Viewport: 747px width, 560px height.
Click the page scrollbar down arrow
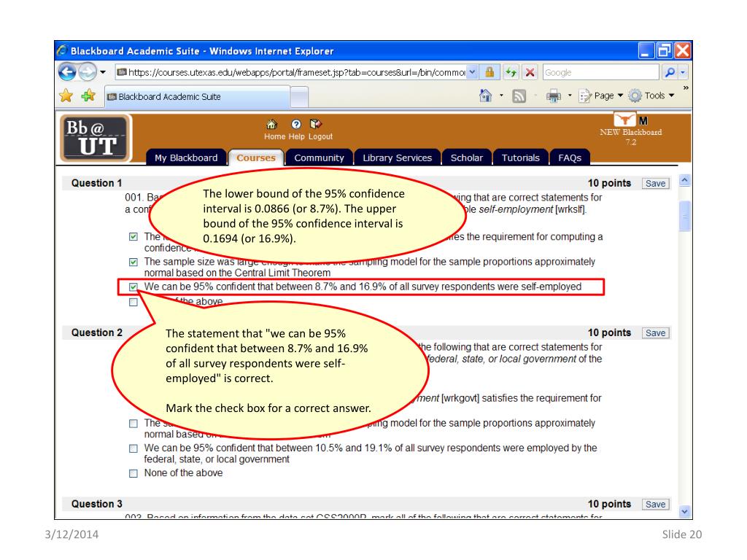[684, 512]
